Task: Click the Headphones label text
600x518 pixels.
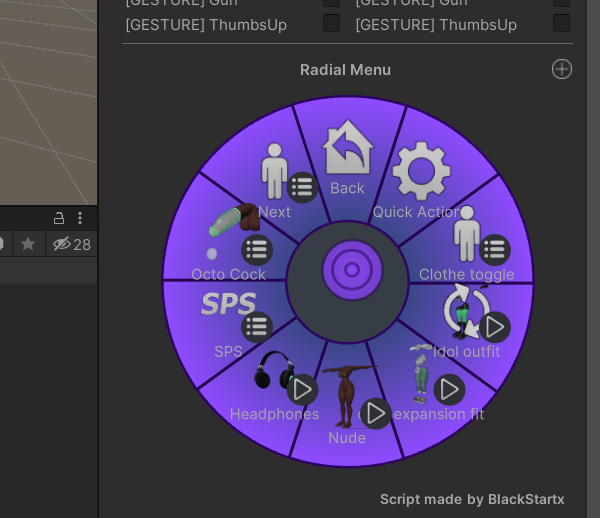Action: coord(274,414)
